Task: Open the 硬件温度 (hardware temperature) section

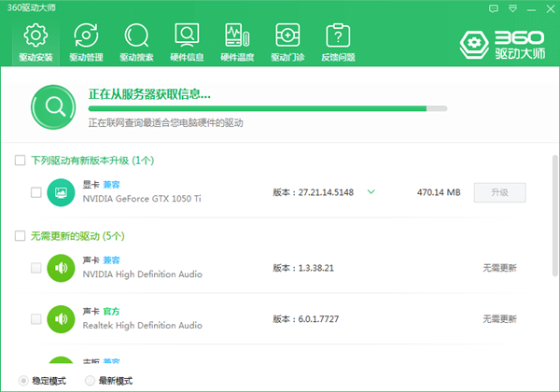Action: click(x=237, y=43)
